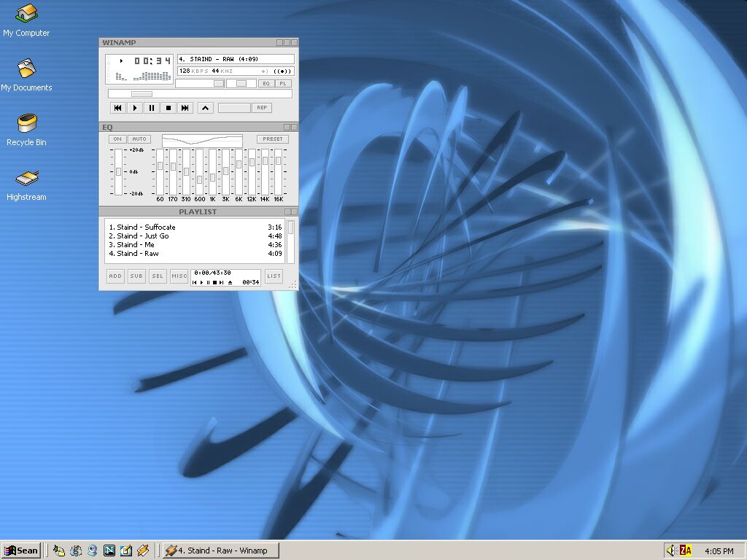Screen dimensions: 747x560
Task: Click the spectrum analyzer visualization
Action: click(x=144, y=76)
